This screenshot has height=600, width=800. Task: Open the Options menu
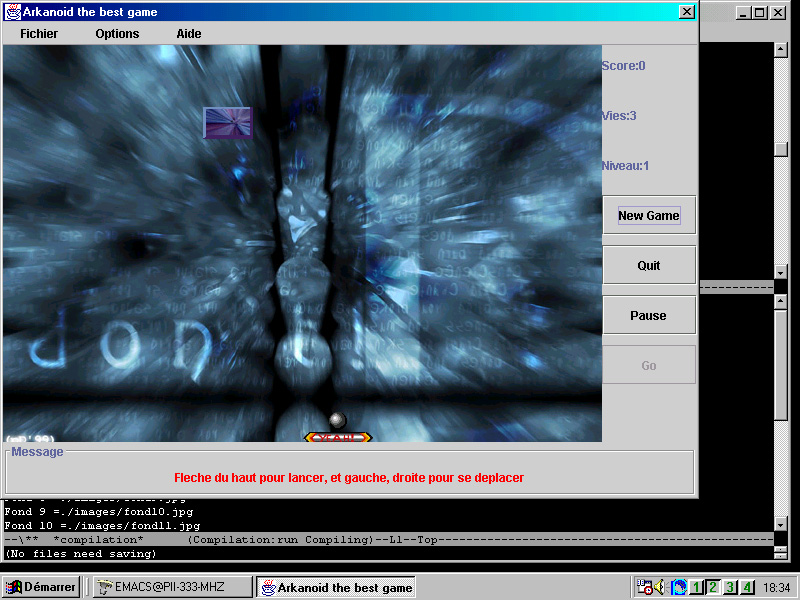tap(117, 34)
